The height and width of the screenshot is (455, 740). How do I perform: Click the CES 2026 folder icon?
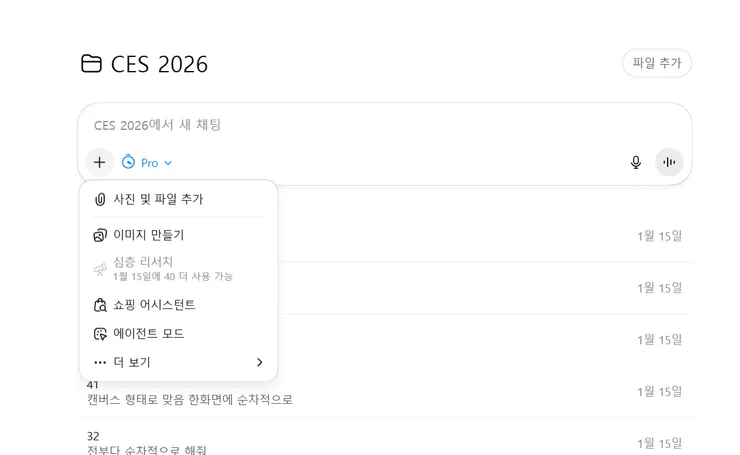pyautogui.click(x=91, y=64)
